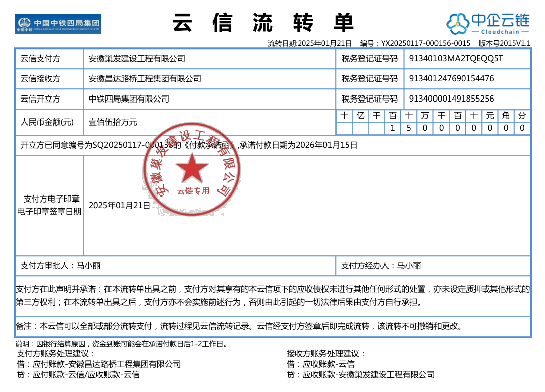Select payer name 安徽巢发建设工程有限公司 in the 云信支付方 row
Screen dimensions: 545x392
coord(137,59)
